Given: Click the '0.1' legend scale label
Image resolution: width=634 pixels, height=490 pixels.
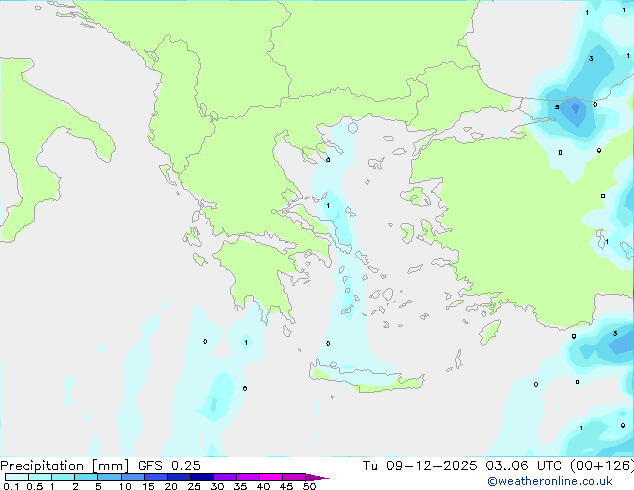Looking at the screenshot, I should tap(11, 486).
